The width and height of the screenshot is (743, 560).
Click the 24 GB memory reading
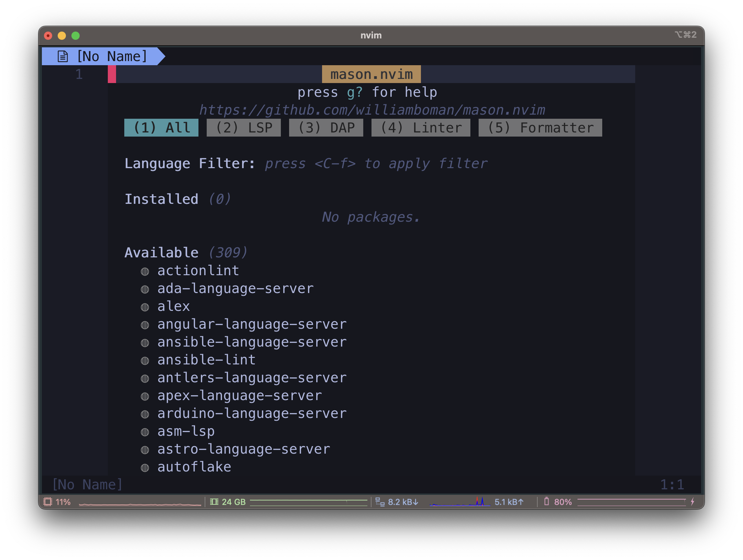click(234, 502)
